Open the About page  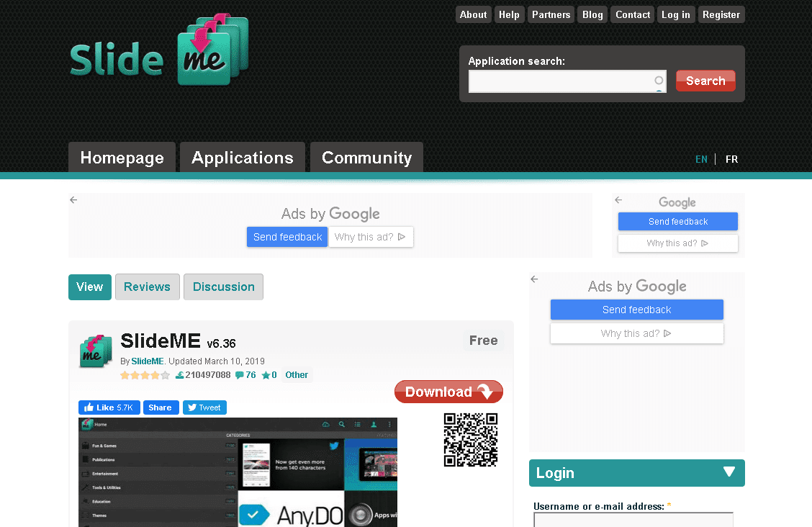(x=474, y=14)
